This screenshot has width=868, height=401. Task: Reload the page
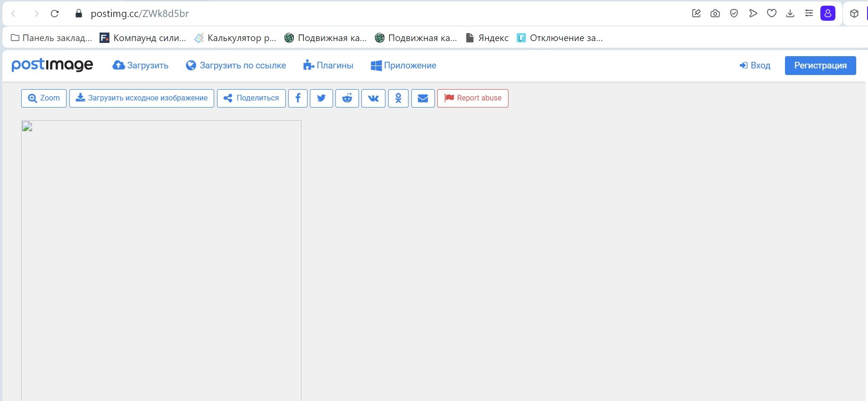coord(55,14)
